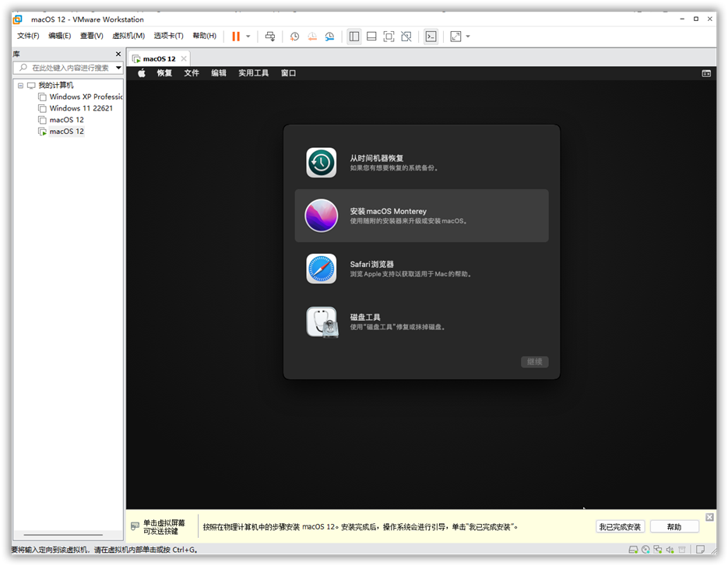Dismiss the yellow install hint bar
This screenshot has width=728, height=566.
(709, 517)
